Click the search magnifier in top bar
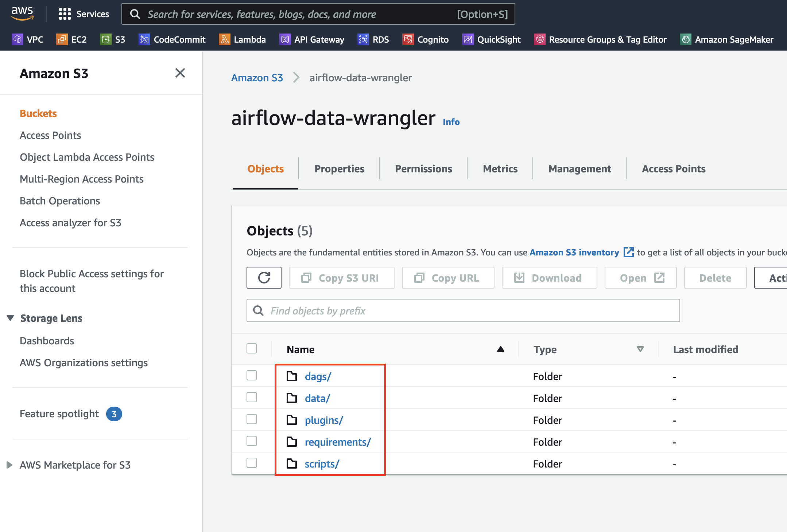The width and height of the screenshot is (787, 532). click(135, 14)
